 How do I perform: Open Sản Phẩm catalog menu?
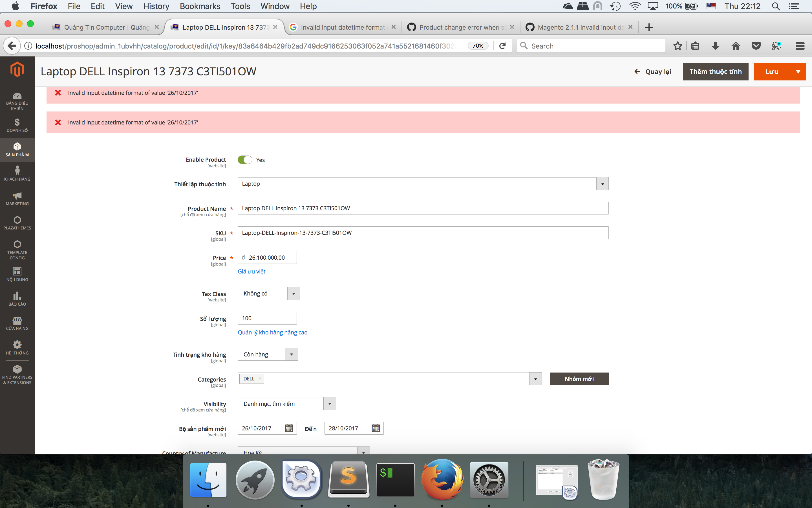(x=17, y=150)
